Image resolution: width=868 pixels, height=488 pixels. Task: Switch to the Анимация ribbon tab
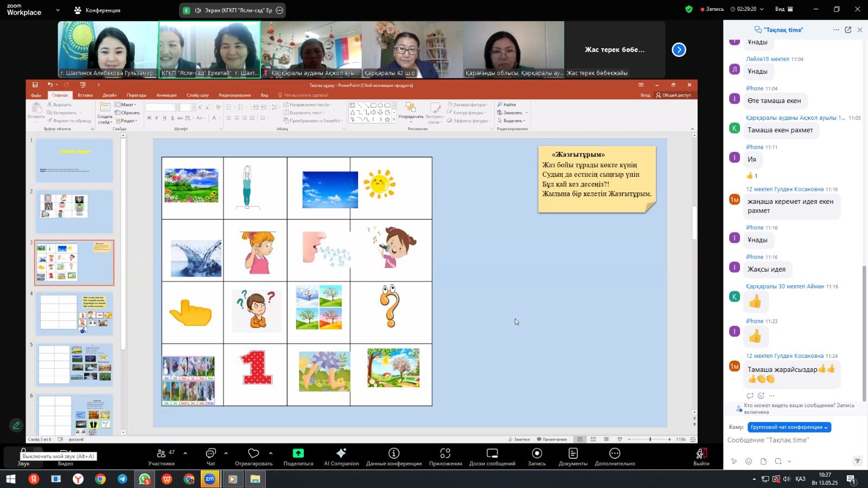tap(166, 95)
